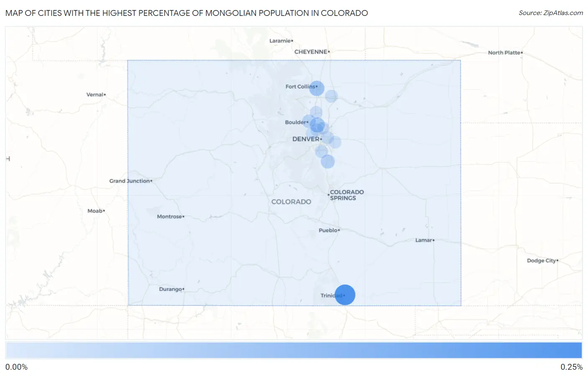Click the COLORADO state label
588x376 pixels.
pos(291,202)
